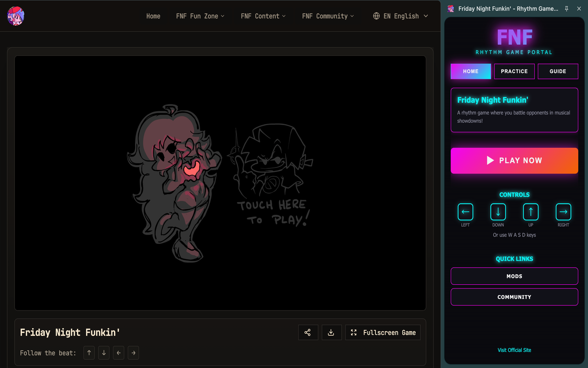
Task: Follow the Visit Official Site link
Action: click(x=514, y=350)
